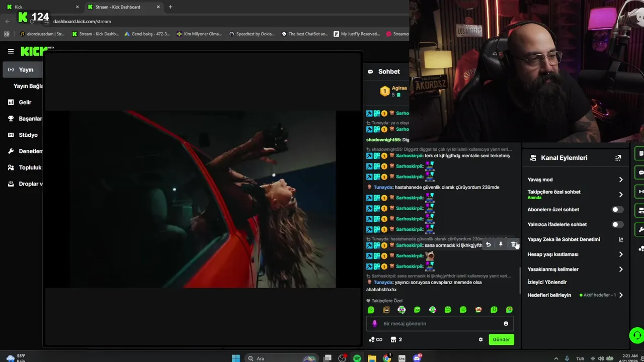644x362 pixels.
Task: Open File Explorer from the taskbar
Action: pyautogui.click(x=372, y=358)
